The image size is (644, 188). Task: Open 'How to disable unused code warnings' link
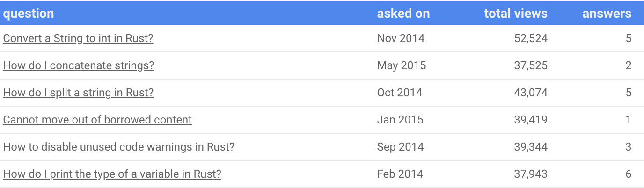[118, 147]
